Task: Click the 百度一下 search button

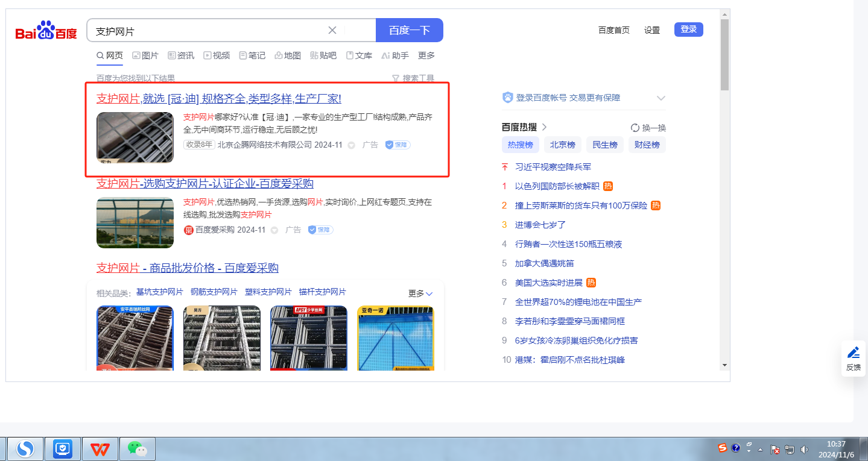Action: click(x=410, y=30)
